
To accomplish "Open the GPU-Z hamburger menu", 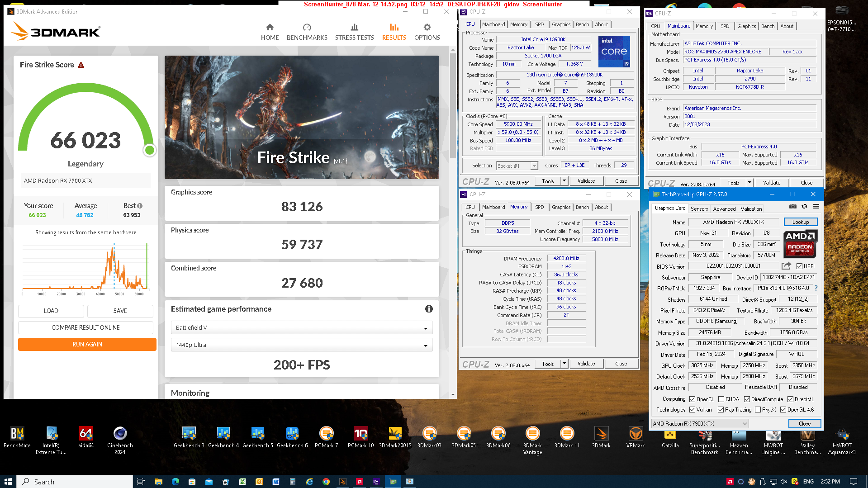I will 816,206.
